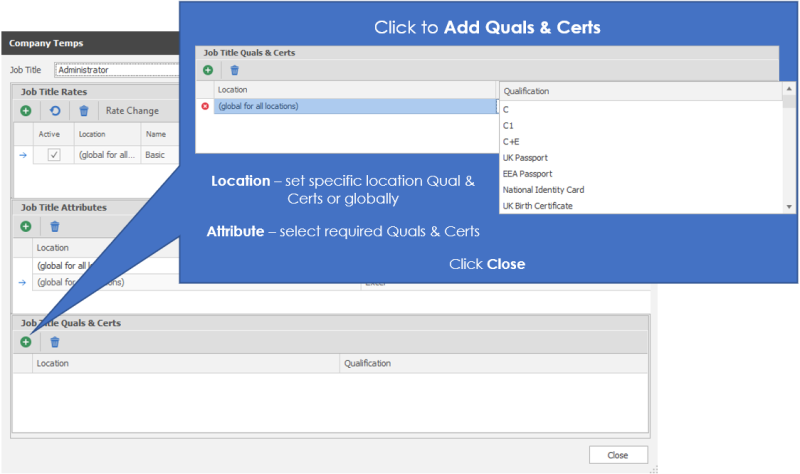Click the Job Title input field

click(x=115, y=70)
